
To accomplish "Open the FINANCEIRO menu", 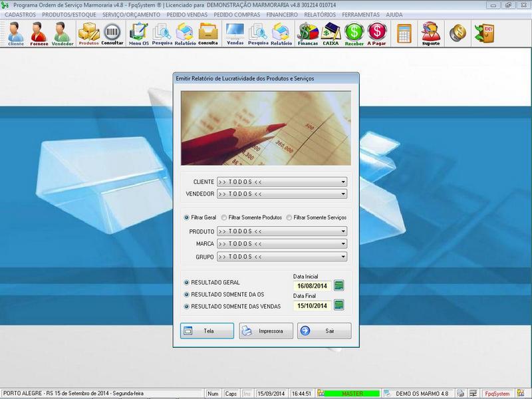I will [282, 15].
